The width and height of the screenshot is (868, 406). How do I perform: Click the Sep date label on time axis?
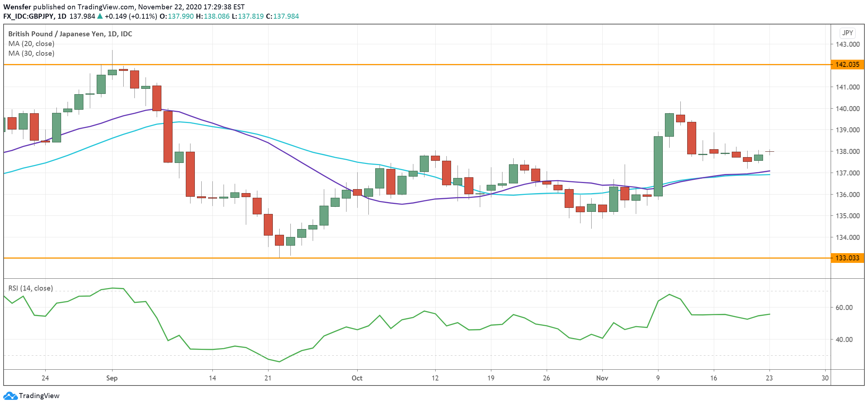click(x=112, y=378)
